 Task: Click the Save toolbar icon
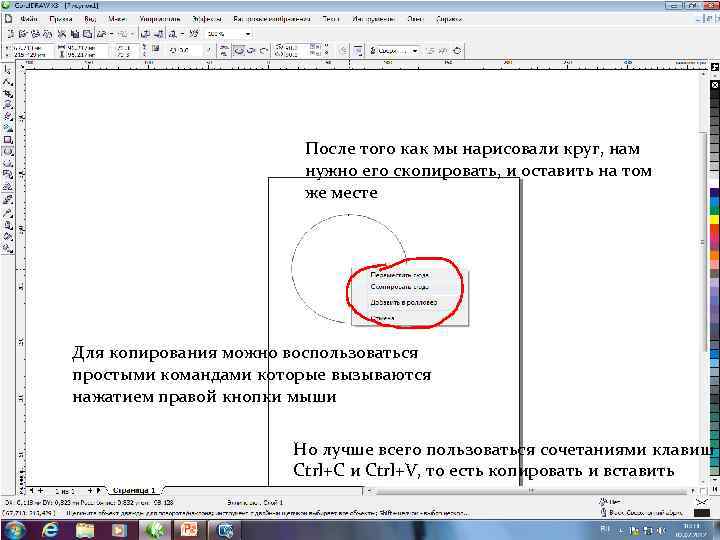(x=35, y=34)
